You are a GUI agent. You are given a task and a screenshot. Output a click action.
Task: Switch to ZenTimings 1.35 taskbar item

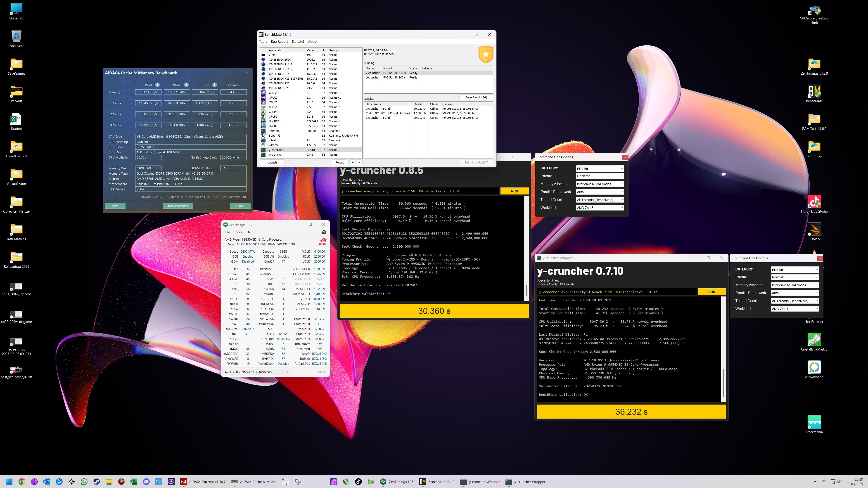coord(397,482)
